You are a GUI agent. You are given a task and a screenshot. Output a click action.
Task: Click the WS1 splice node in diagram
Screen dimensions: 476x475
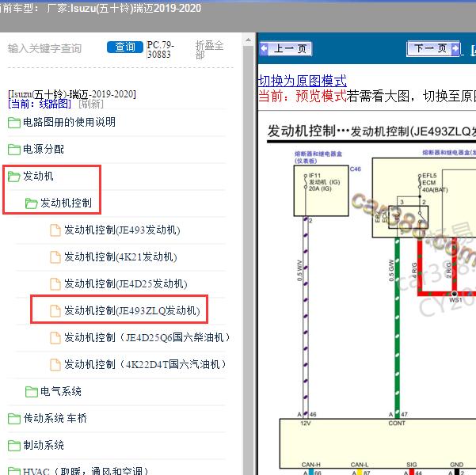coord(455,294)
